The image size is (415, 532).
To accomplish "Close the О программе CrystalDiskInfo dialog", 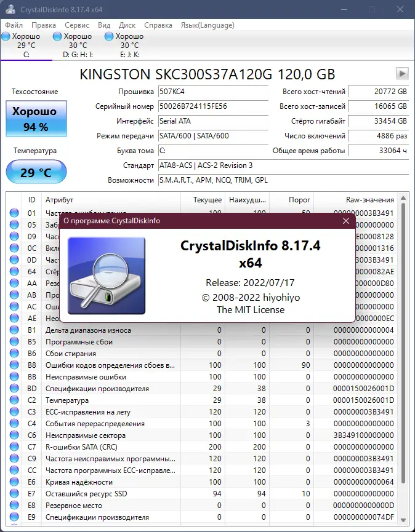I will point(346,221).
